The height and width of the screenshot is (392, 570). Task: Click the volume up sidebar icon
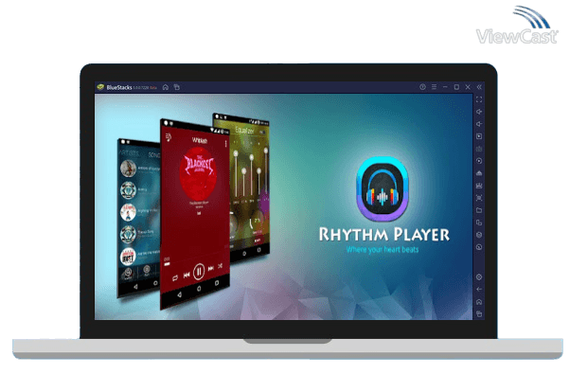479,112
